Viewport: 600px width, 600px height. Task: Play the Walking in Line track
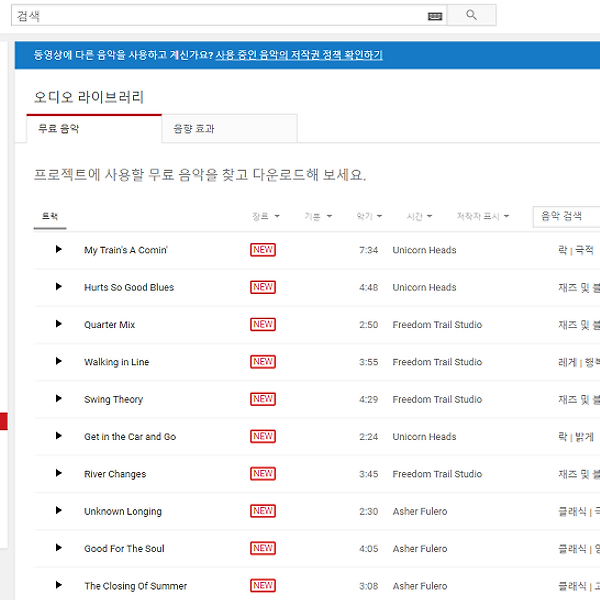click(59, 361)
